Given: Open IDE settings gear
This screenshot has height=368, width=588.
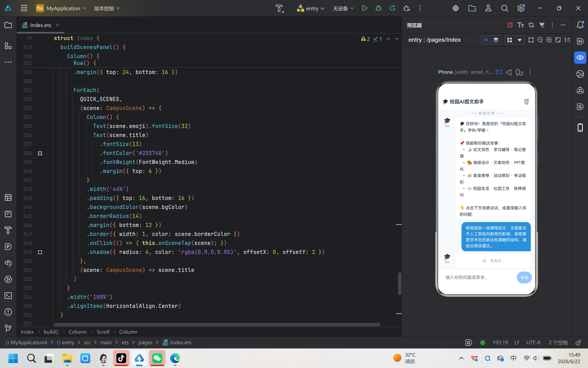Looking at the screenshot, I should coord(521,8).
